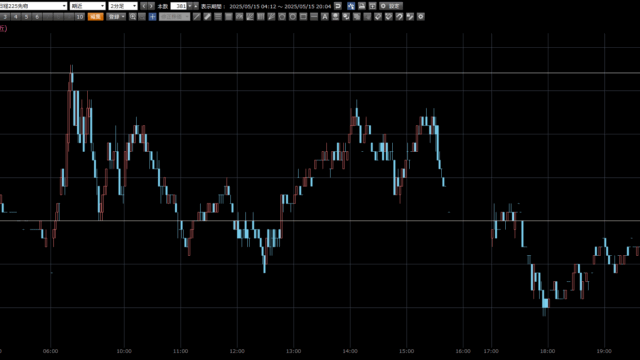Click the previous period arrow button
This screenshot has width=640, height=360.
[x=144, y=6]
